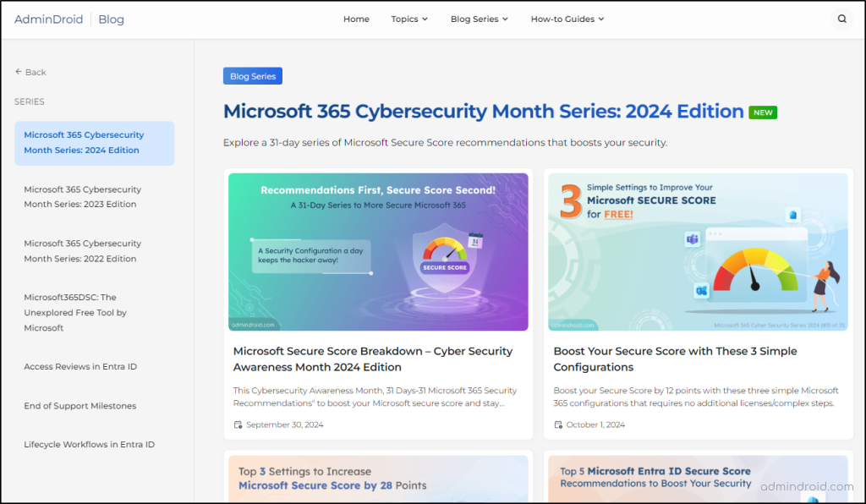Viewport: 866px width, 504px height.
Task: Click the green NEW badge
Action: [763, 112]
